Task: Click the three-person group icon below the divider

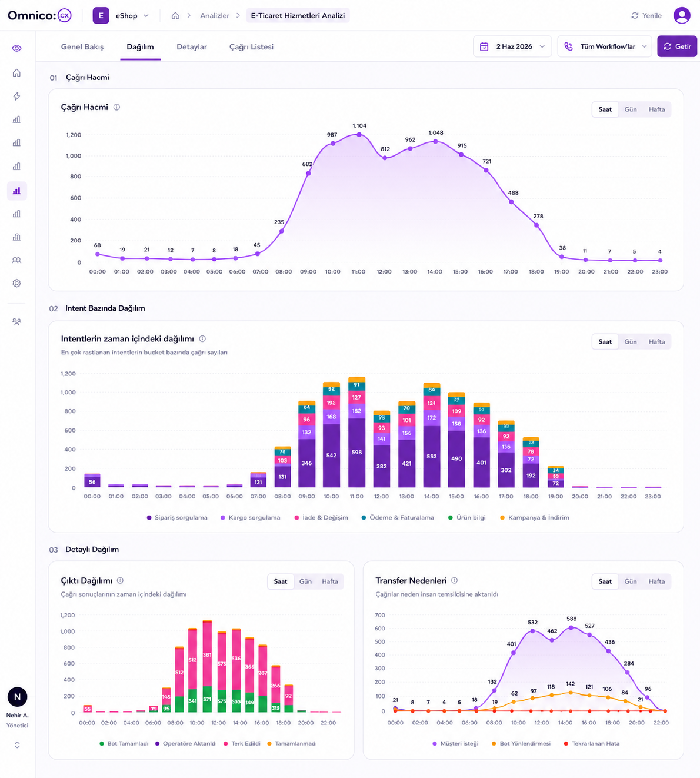Action: point(16,322)
